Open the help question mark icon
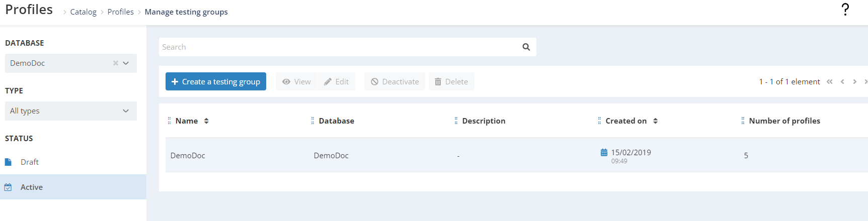 (845, 10)
